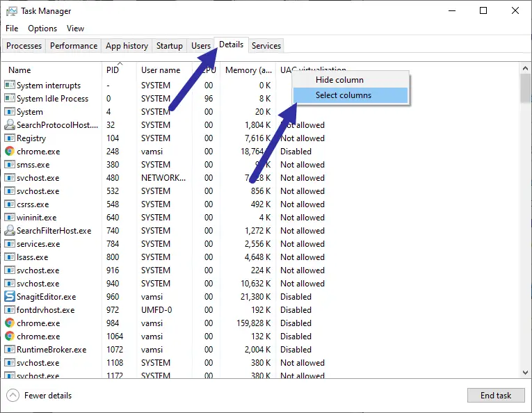The height and width of the screenshot is (413, 532).
Task: Switch to the Services tab
Action: coord(266,46)
